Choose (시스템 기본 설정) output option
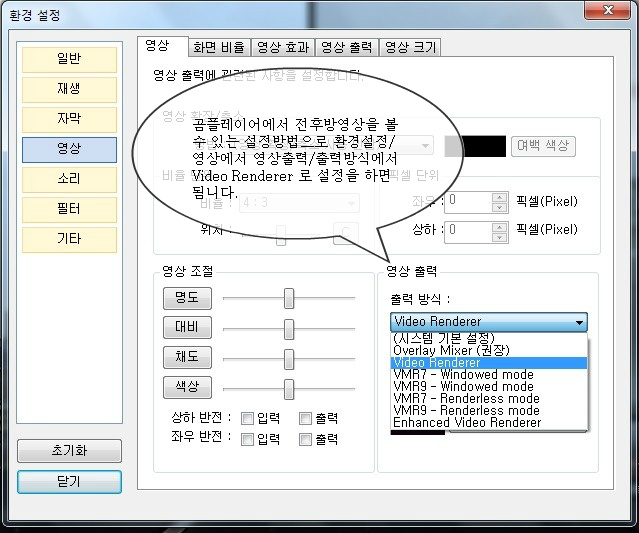Screen dimensions: 639x533 489,338
